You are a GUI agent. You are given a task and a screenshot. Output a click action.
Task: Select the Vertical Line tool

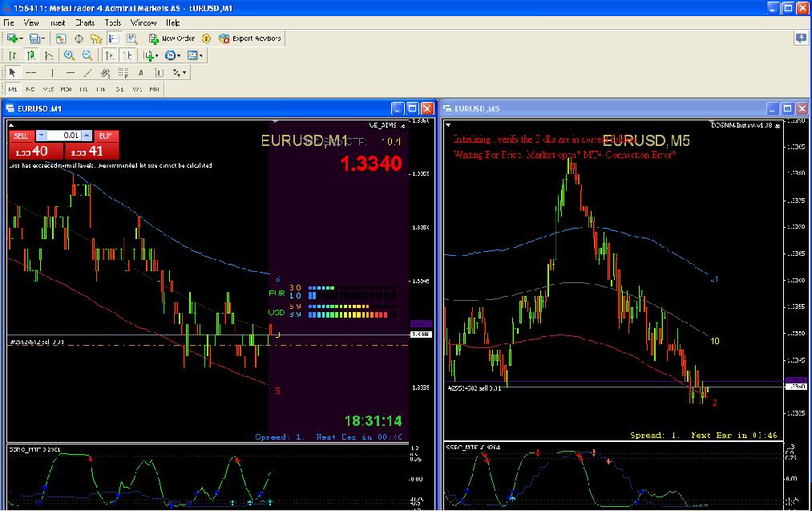[52, 72]
